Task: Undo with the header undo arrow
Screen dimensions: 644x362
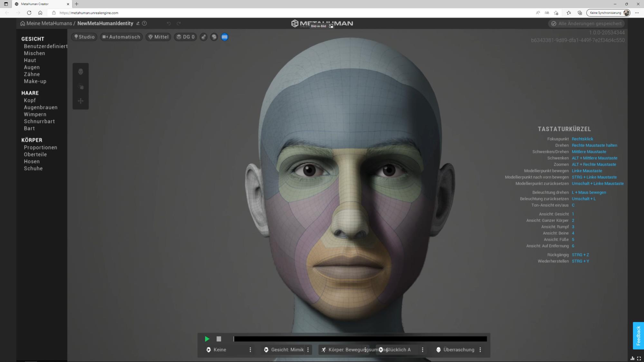Action: 169,23
